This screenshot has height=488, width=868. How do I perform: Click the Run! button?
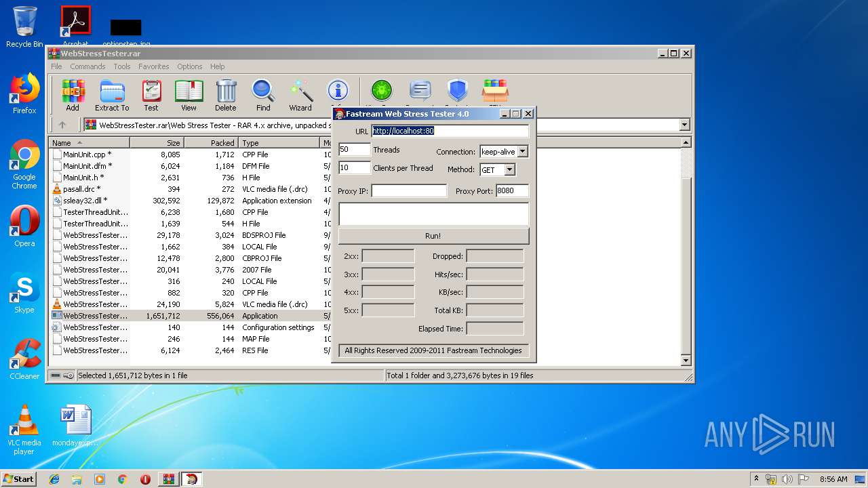[x=433, y=236]
